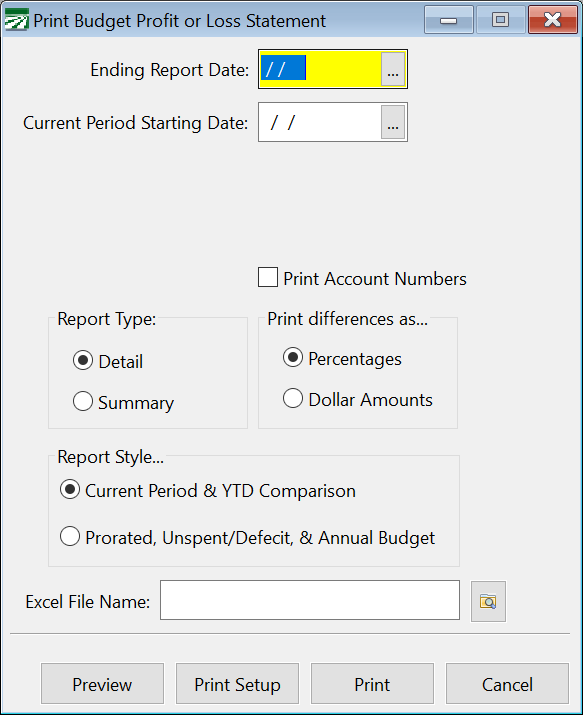Image resolution: width=583 pixels, height=715 pixels.
Task: Open date picker for Current Period Starting Date
Action: [393, 122]
